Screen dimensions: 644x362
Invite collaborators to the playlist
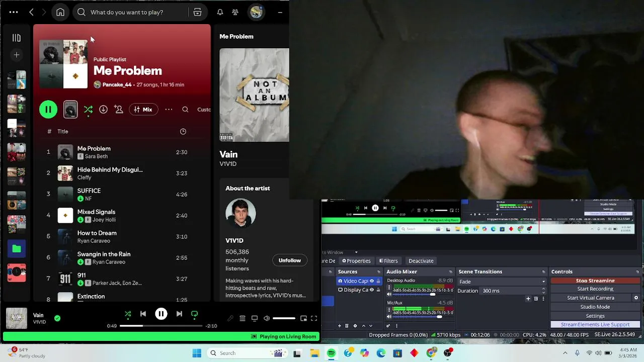119,109
